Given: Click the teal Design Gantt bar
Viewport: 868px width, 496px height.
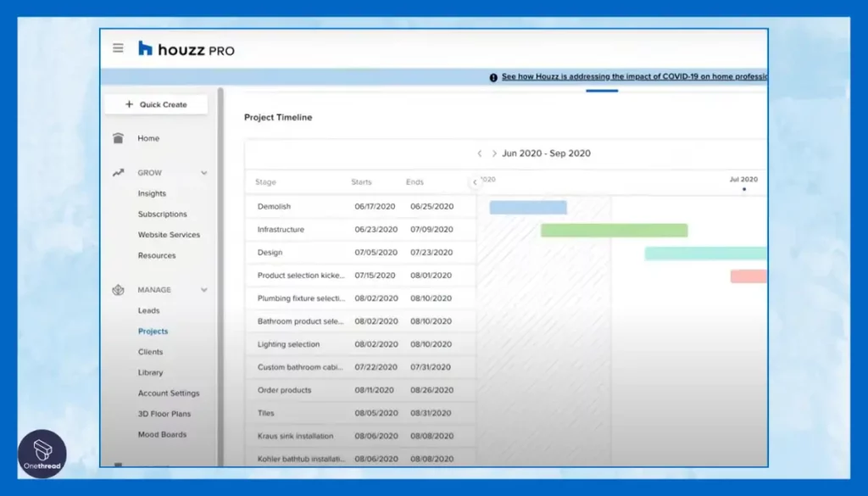Looking at the screenshot, I should pos(705,254).
